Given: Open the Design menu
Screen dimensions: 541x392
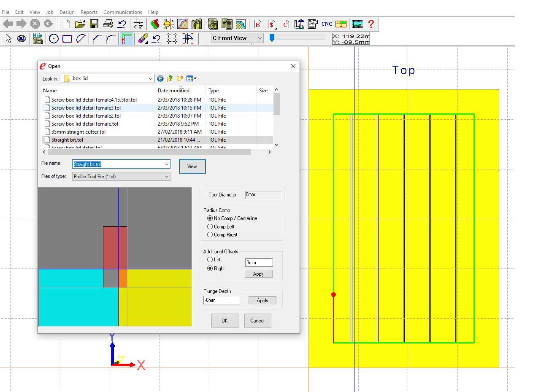Looking at the screenshot, I should 67,12.
